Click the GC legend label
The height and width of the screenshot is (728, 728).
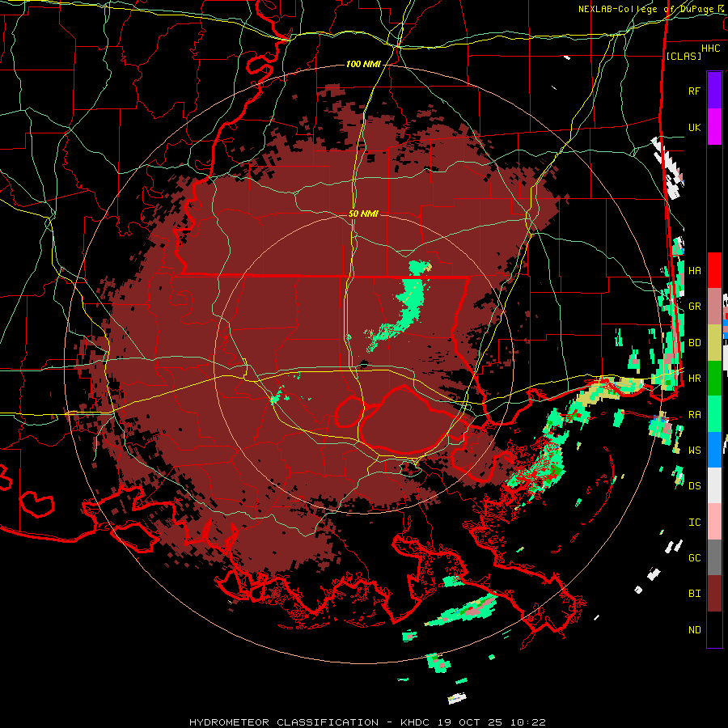(694, 557)
